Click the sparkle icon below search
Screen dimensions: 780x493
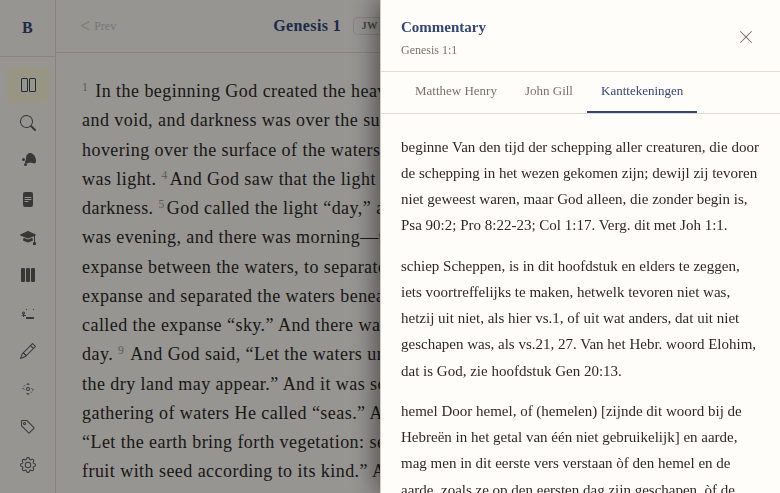point(28,161)
